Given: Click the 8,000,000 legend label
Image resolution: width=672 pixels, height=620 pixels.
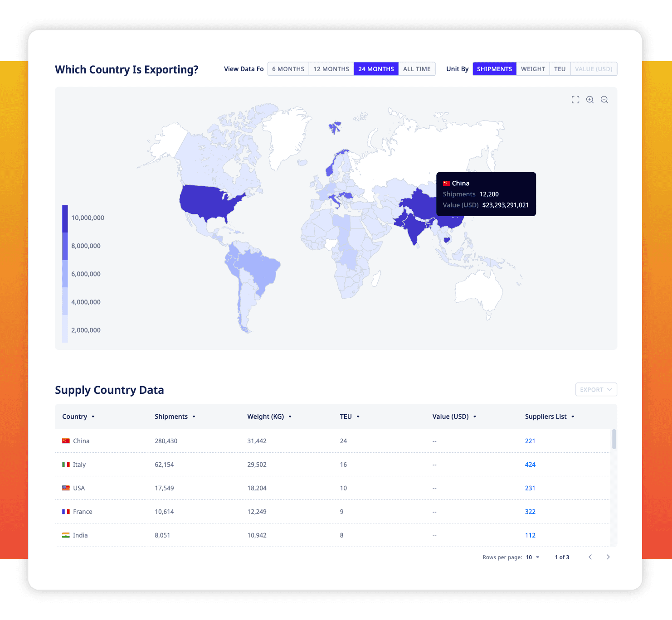Looking at the screenshot, I should (86, 246).
